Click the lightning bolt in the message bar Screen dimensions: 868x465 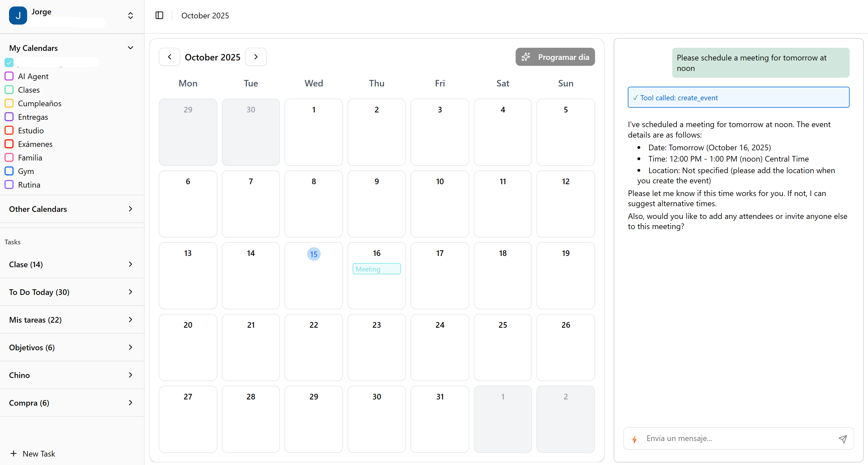pos(635,439)
